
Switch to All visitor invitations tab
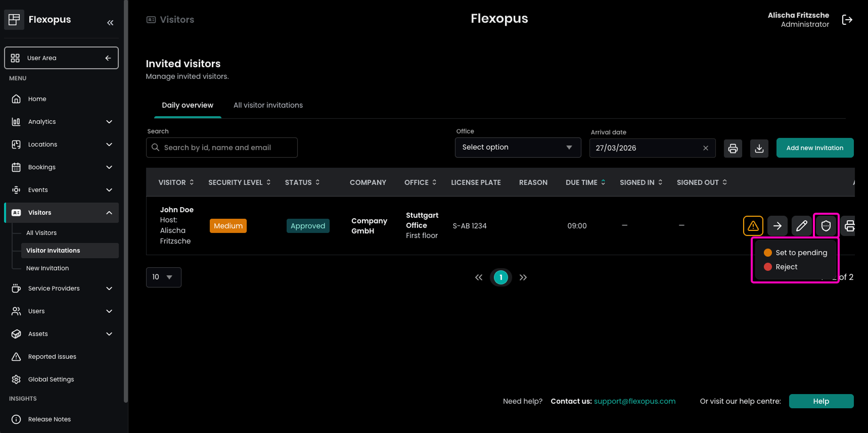(268, 105)
